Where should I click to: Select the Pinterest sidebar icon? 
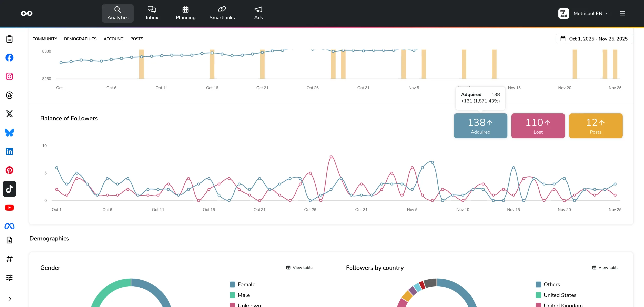click(x=9, y=170)
